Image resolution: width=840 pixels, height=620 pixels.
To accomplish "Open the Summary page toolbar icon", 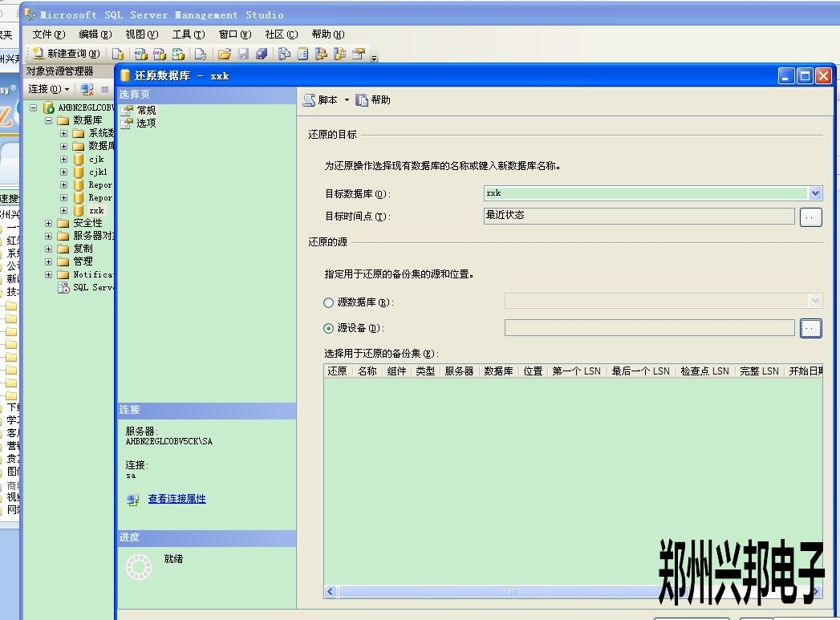I will coord(302,54).
